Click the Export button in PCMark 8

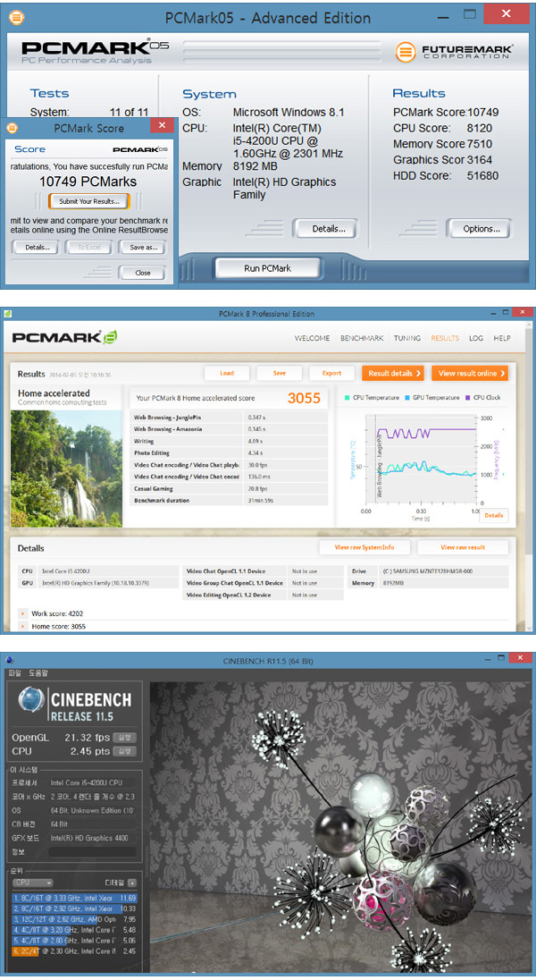pos(331,373)
